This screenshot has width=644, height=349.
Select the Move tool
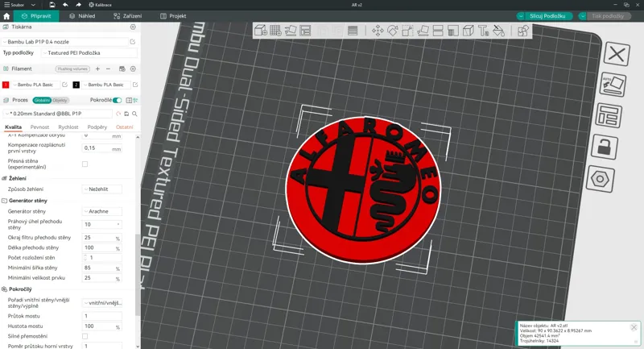(378, 31)
